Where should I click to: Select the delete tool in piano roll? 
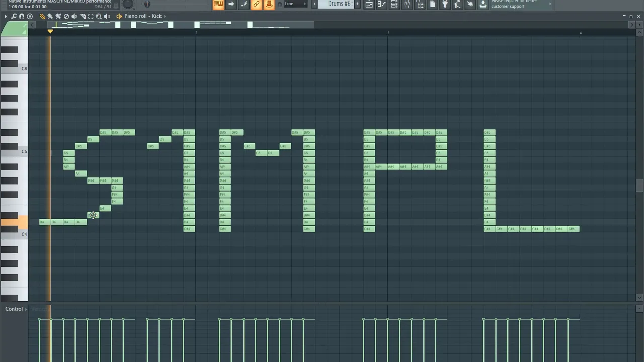[x=66, y=16]
